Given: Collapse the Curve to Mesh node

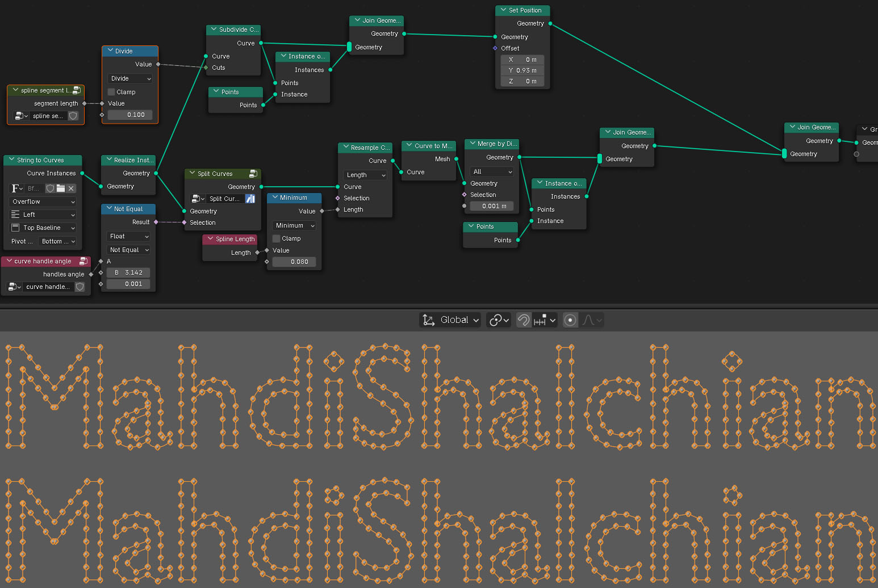Looking at the screenshot, I should [409, 146].
